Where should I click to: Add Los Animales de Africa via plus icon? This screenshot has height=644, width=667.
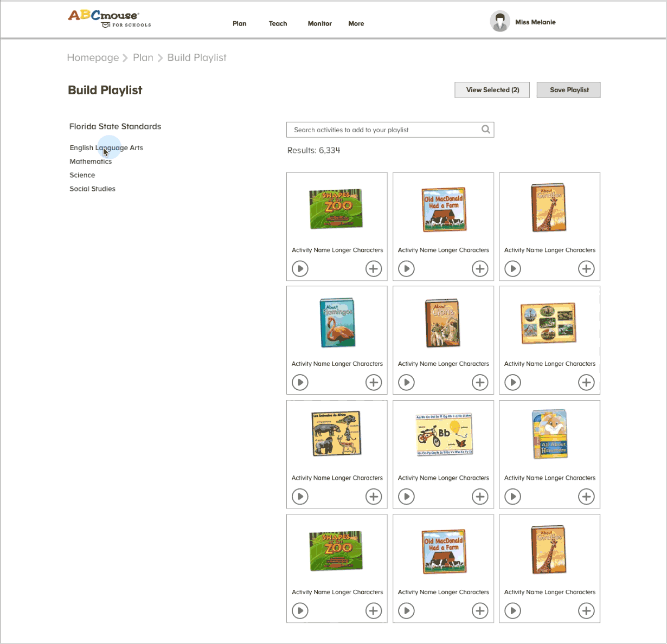[374, 497]
